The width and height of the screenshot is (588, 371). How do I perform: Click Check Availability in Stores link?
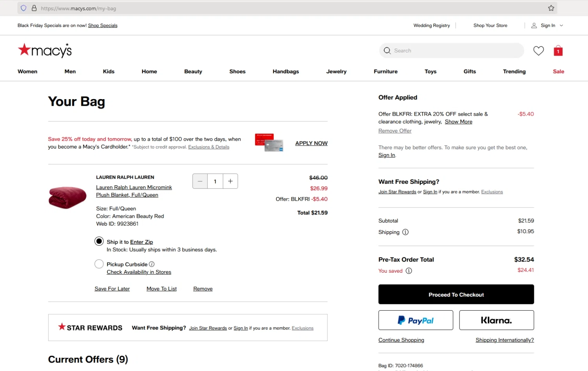coord(139,272)
